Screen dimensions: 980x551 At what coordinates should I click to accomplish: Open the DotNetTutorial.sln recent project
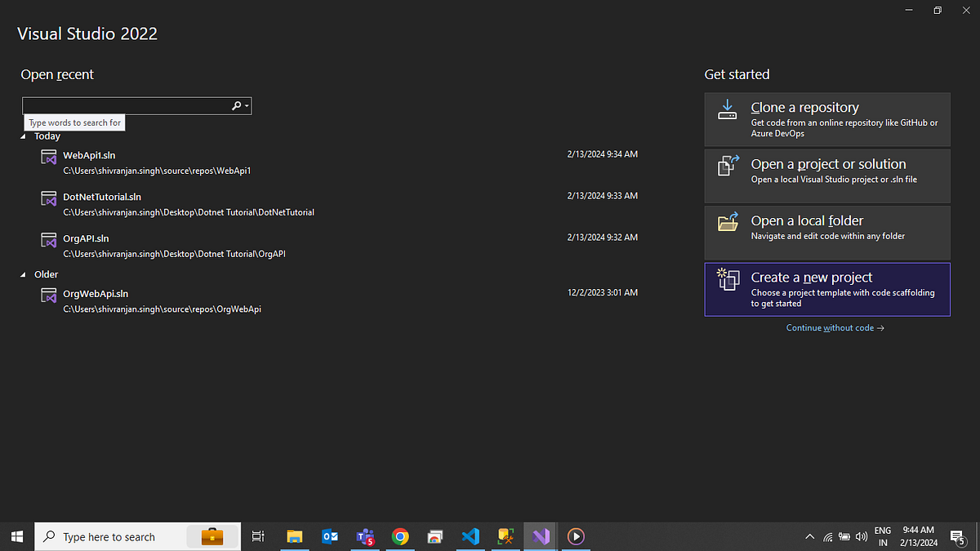pyautogui.click(x=104, y=197)
